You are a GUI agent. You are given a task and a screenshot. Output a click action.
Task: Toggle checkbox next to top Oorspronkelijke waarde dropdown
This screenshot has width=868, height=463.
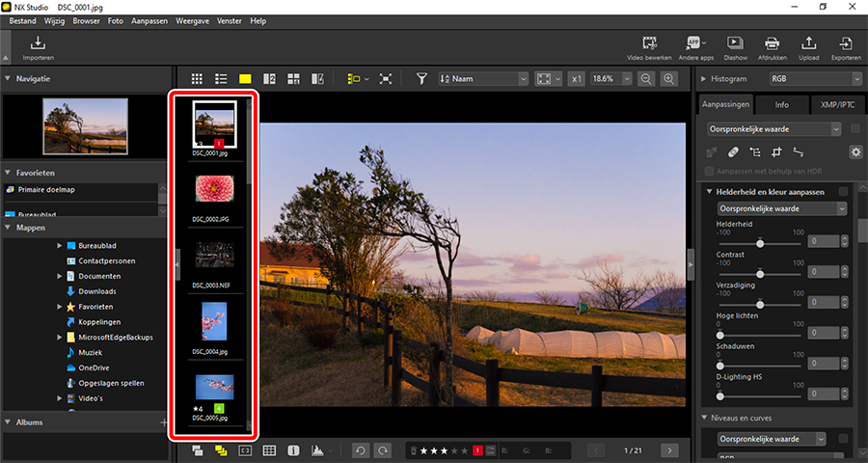tap(855, 129)
